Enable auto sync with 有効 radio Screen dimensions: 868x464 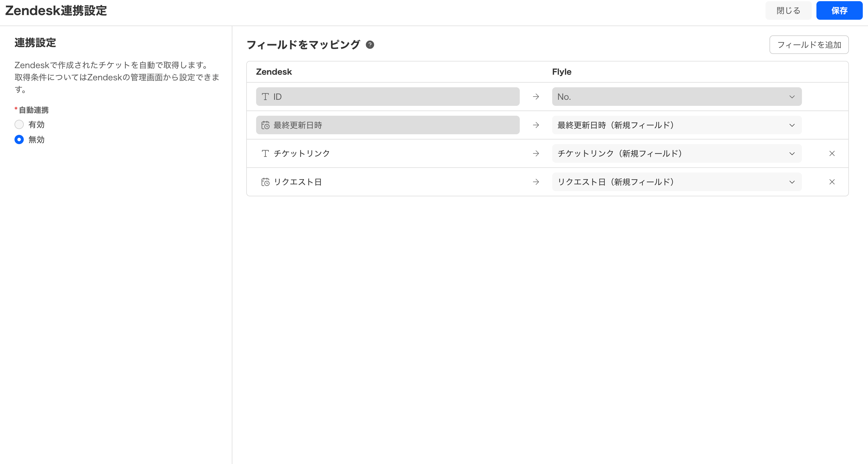19,124
